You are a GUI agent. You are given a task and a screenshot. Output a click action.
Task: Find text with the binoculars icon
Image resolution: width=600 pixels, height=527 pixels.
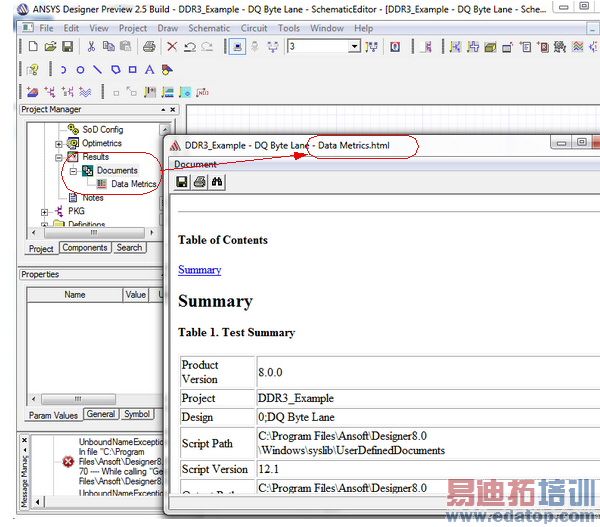(x=217, y=182)
